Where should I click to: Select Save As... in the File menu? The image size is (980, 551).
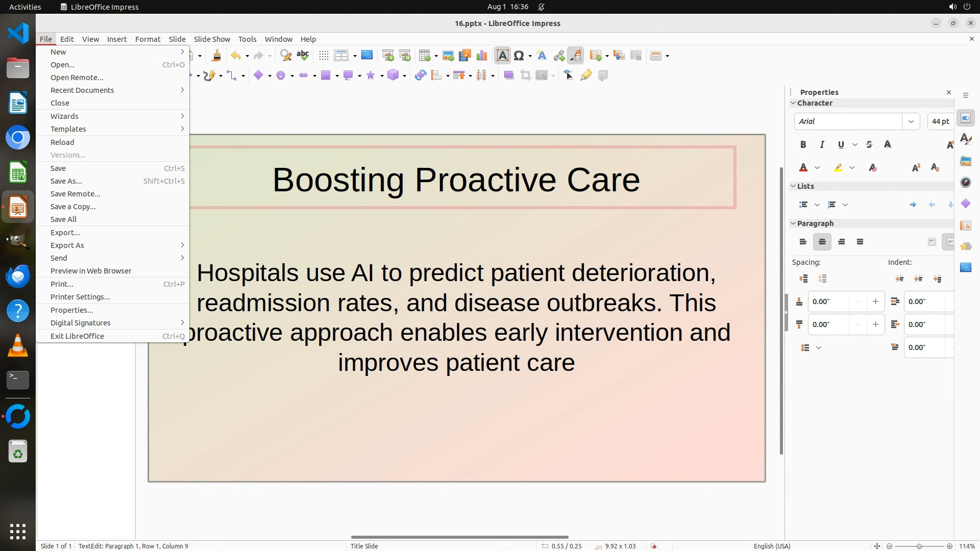[66, 181]
